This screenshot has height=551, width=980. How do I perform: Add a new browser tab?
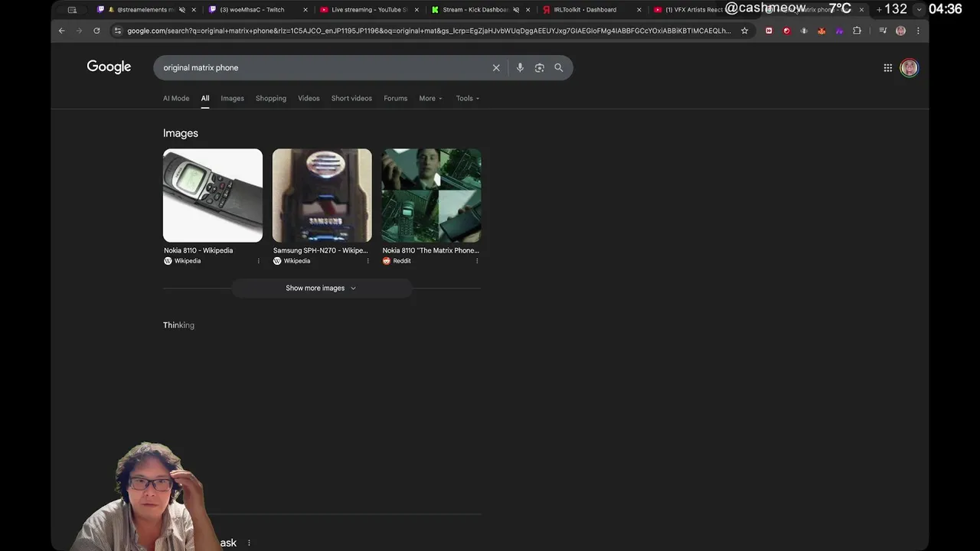point(879,10)
